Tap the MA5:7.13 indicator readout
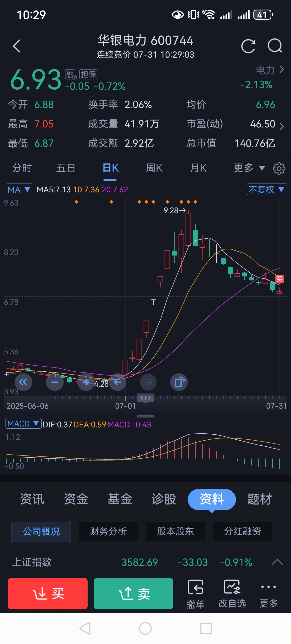291x644 pixels. (x=54, y=190)
